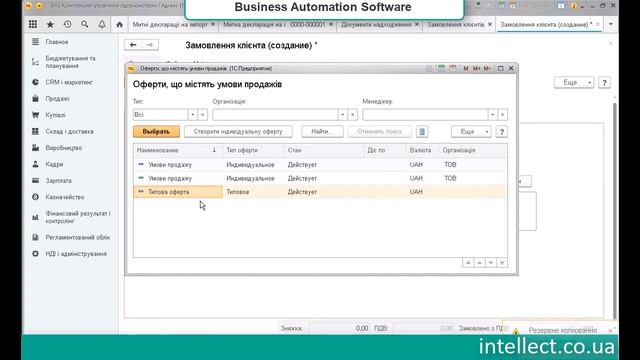This screenshot has width=640, height=360.
Task: Click Створити індивідуальну оферту button
Action: point(238,131)
